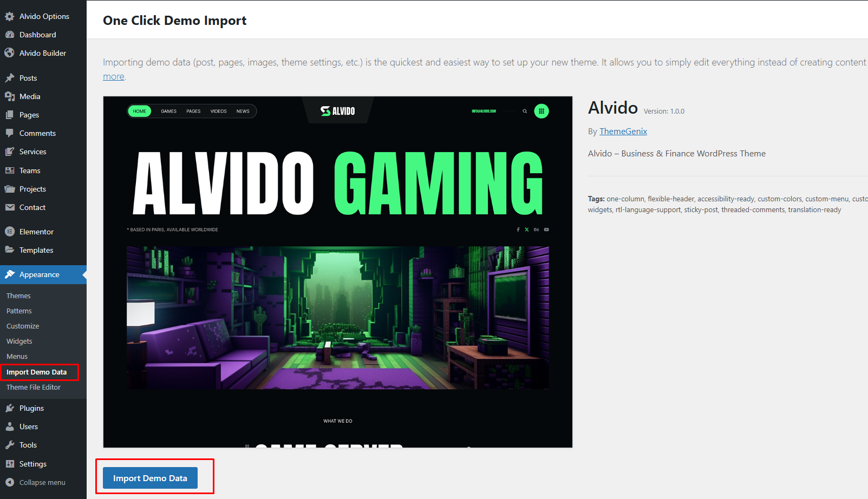Screen dimensions: 868x499
Task: Open the Templates menu item
Action: [43, 250]
